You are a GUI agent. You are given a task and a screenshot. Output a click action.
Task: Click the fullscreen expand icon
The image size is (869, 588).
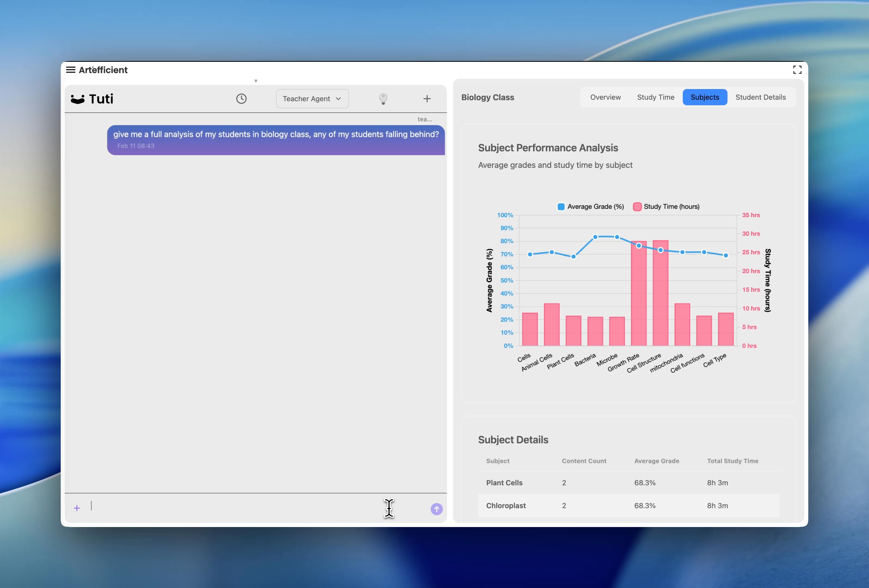797,70
